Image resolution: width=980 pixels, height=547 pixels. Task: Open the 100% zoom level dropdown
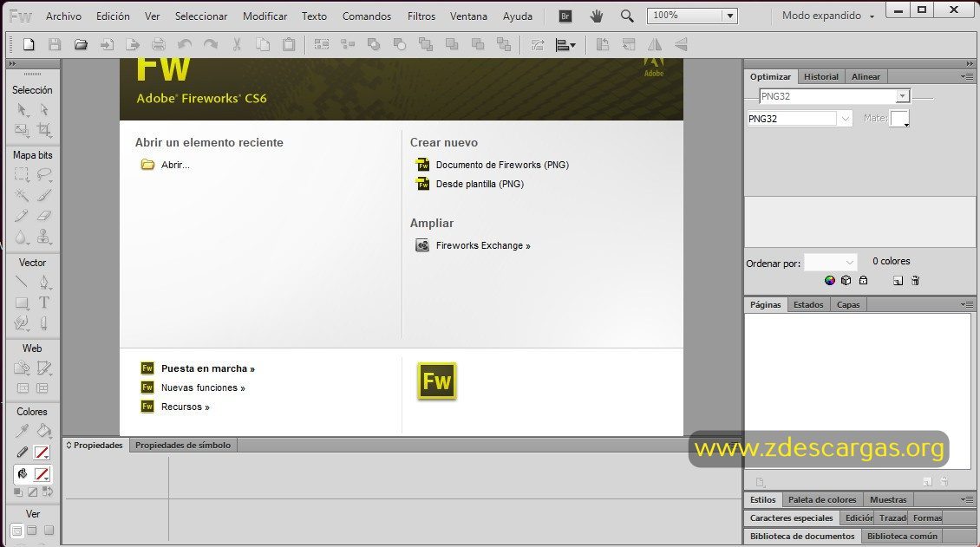[730, 16]
